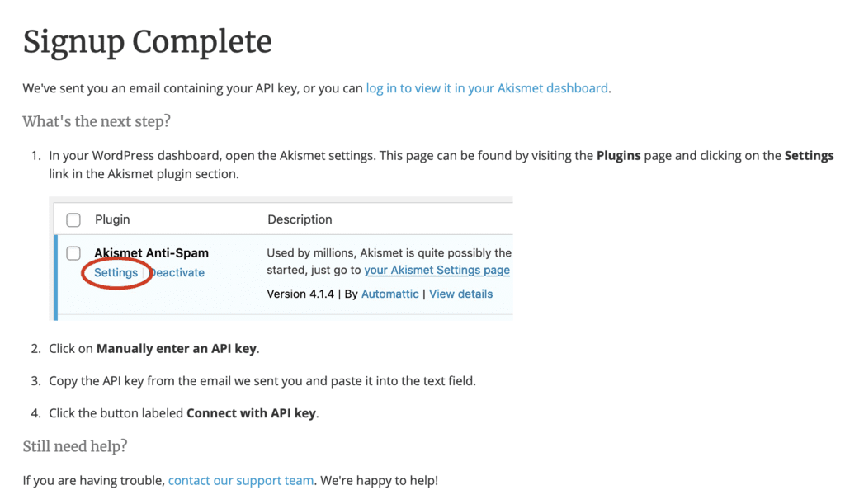Click the Description column header
Viewport: 845px width, 504px height.
[300, 219]
